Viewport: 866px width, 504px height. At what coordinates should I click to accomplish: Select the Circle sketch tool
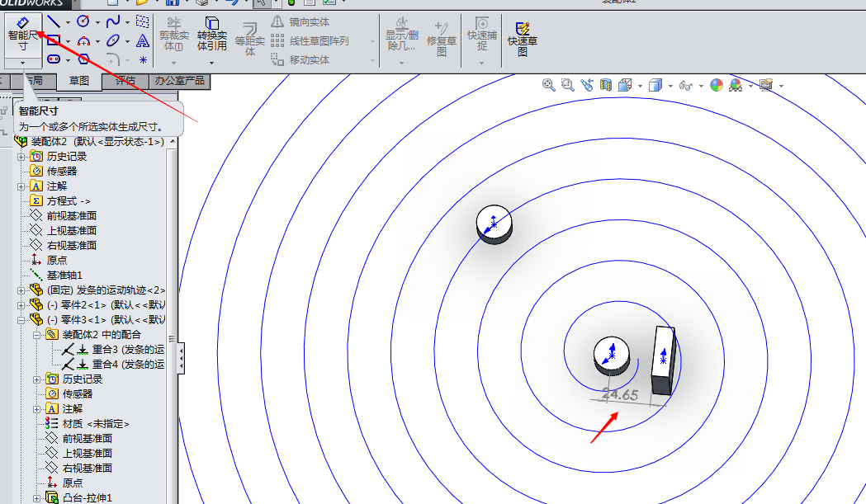point(83,21)
